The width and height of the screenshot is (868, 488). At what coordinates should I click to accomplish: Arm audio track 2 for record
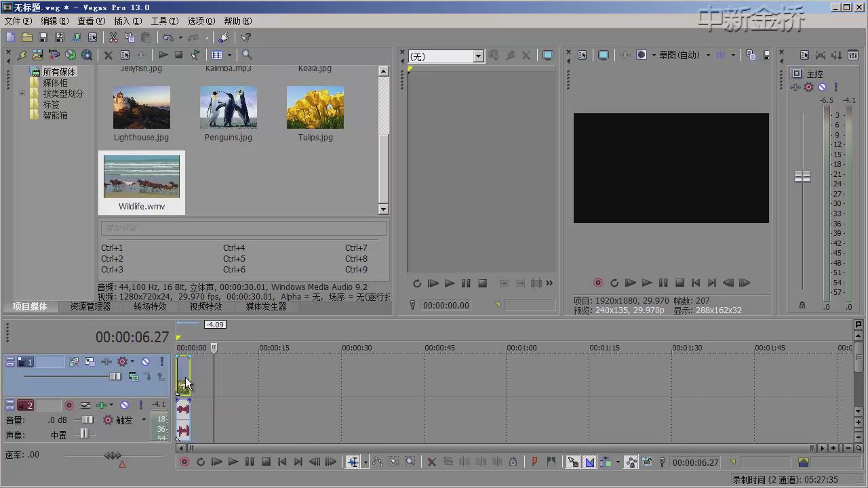click(68, 405)
